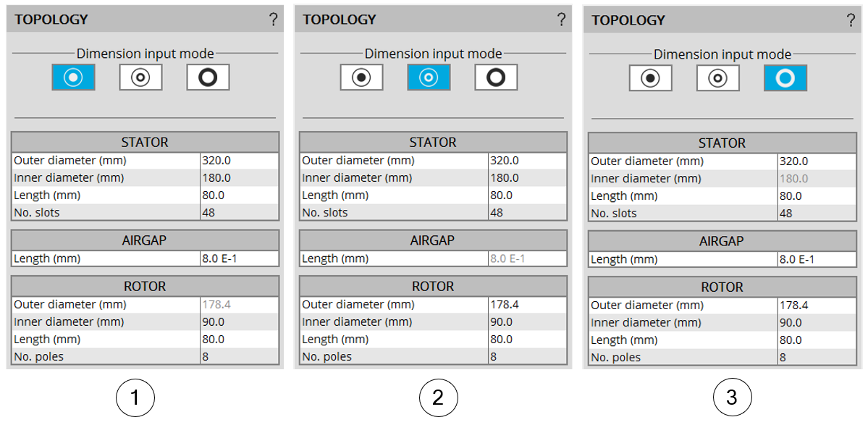The image size is (868, 425).
Task: Pick the thick ring mode icon in panel 2
Action: click(x=496, y=77)
